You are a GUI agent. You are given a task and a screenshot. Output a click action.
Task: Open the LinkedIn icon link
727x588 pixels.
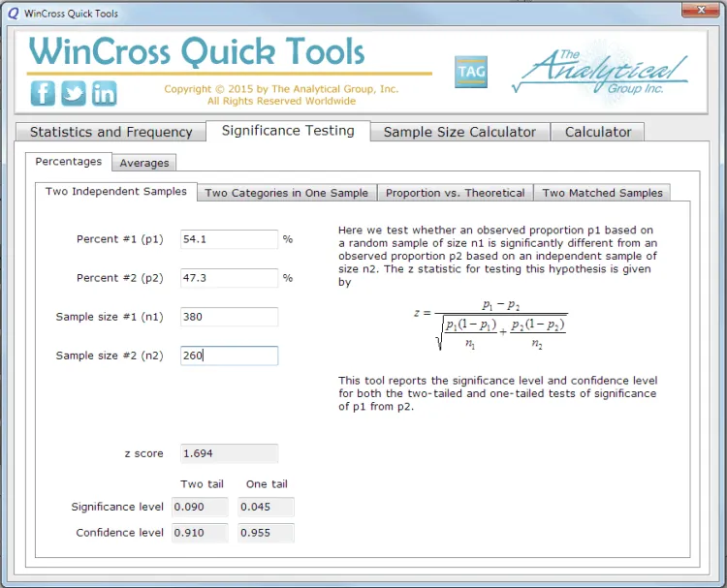(x=104, y=93)
